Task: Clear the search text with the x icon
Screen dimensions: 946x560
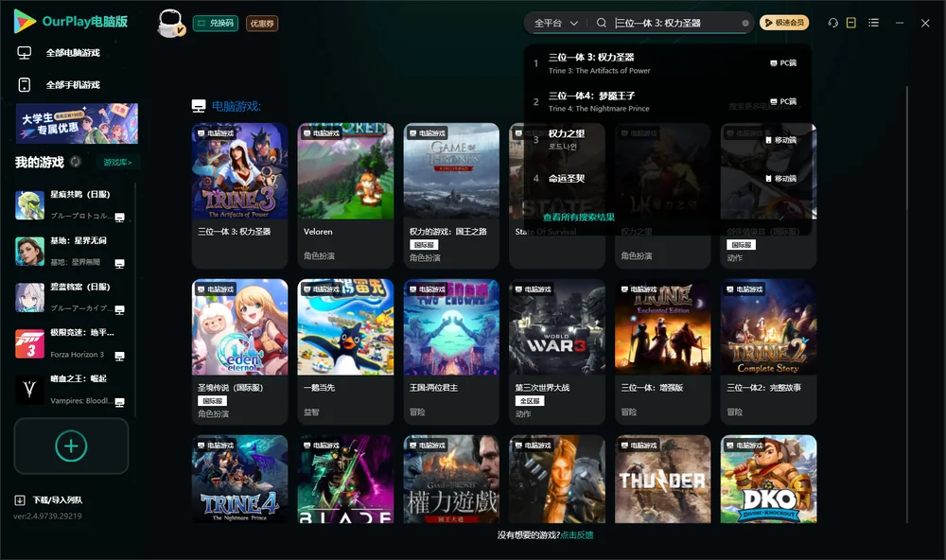Action: pos(745,23)
